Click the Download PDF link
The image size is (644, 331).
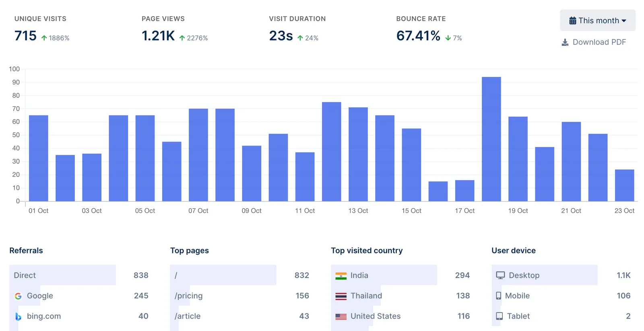coord(599,42)
